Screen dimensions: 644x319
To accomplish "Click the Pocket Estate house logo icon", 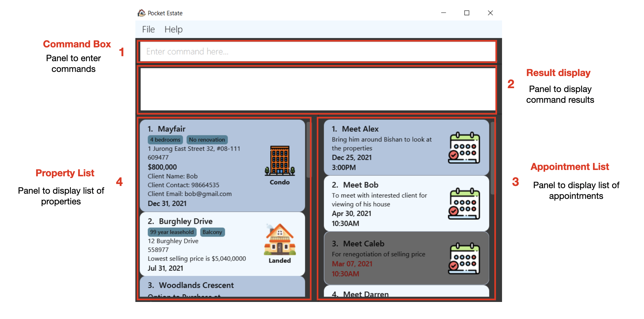I will click(141, 13).
